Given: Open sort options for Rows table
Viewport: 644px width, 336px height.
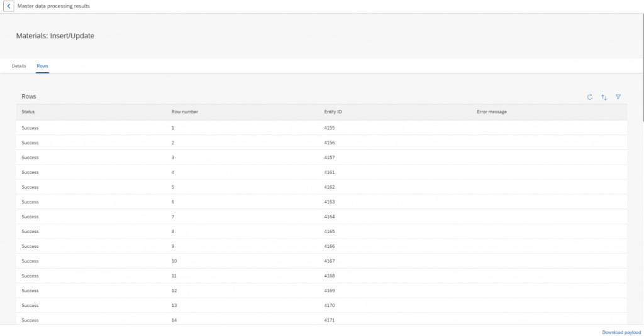Looking at the screenshot, I should tap(604, 97).
